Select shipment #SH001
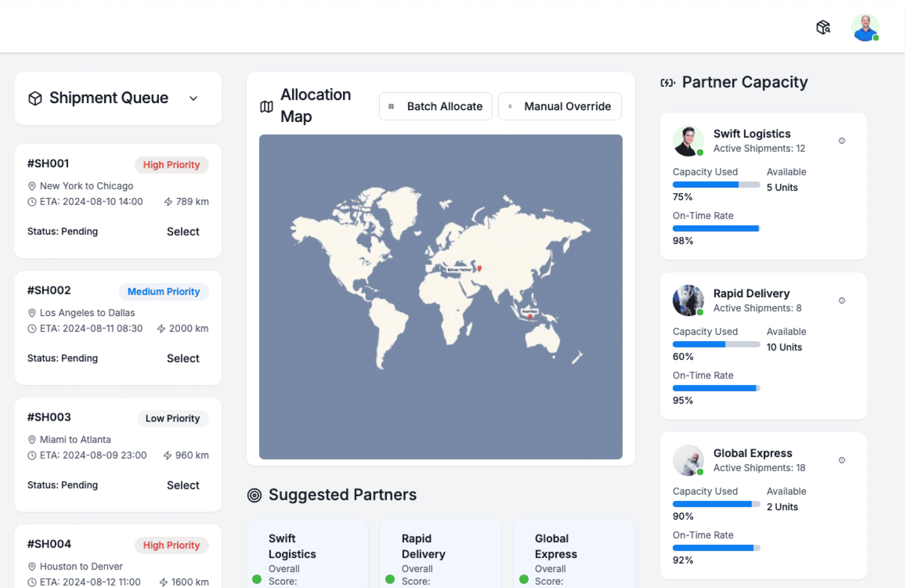The image size is (905, 588). (x=183, y=232)
